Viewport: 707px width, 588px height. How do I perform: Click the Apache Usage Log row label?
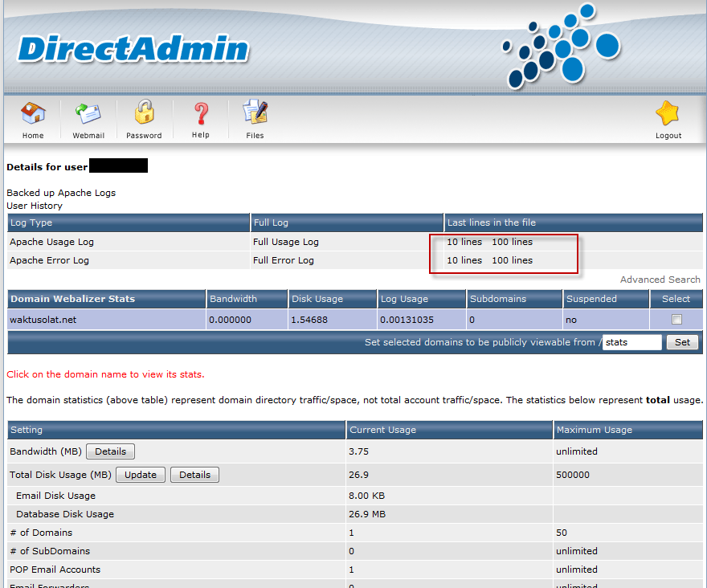tap(52, 242)
